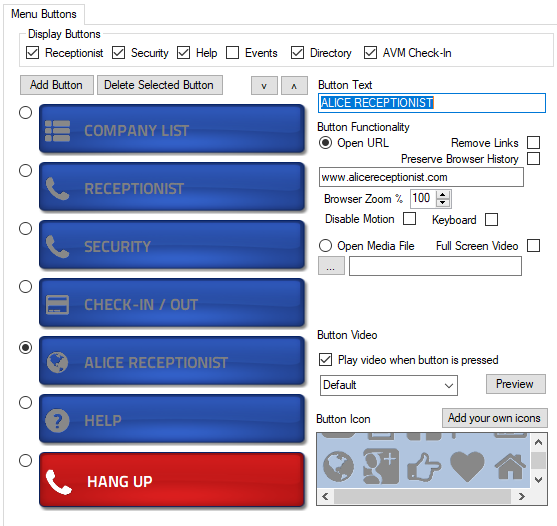
Task: Select the SECURITY row radio button
Action: tap(25, 228)
